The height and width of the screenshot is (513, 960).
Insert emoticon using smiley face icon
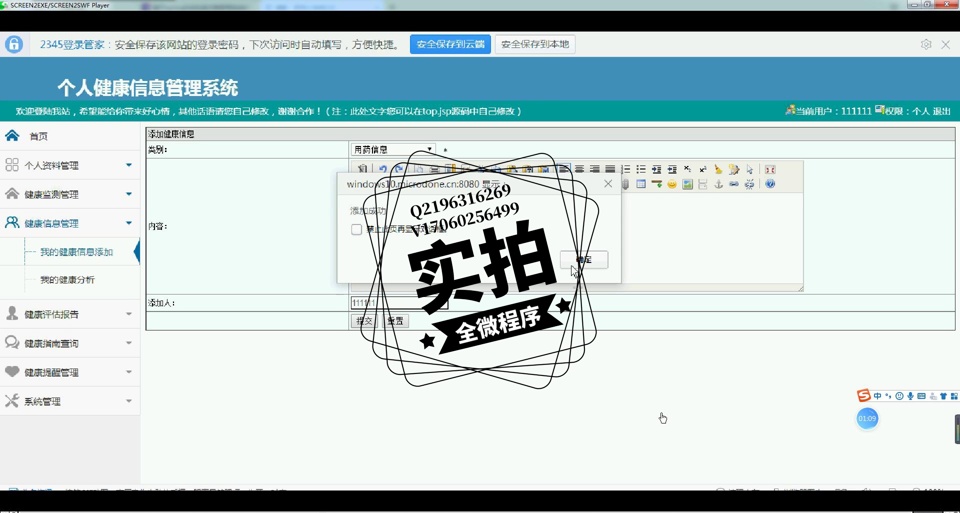[x=672, y=184]
